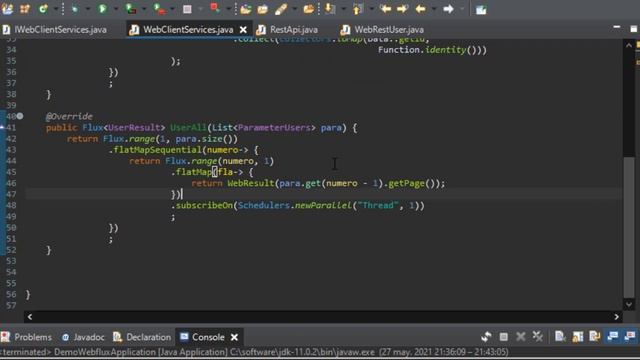Open the Declaration view tab
Image resolution: width=640 pixels, height=360 pixels.
click(142, 337)
